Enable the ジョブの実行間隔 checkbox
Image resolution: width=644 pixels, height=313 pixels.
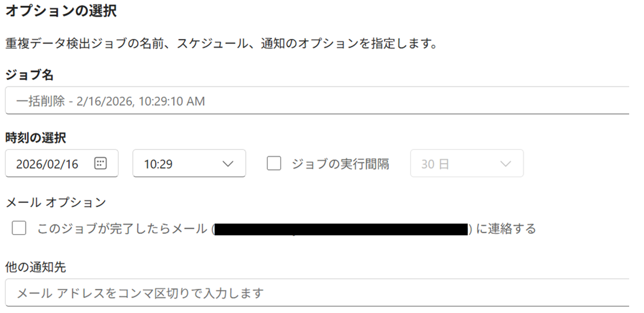click(274, 164)
